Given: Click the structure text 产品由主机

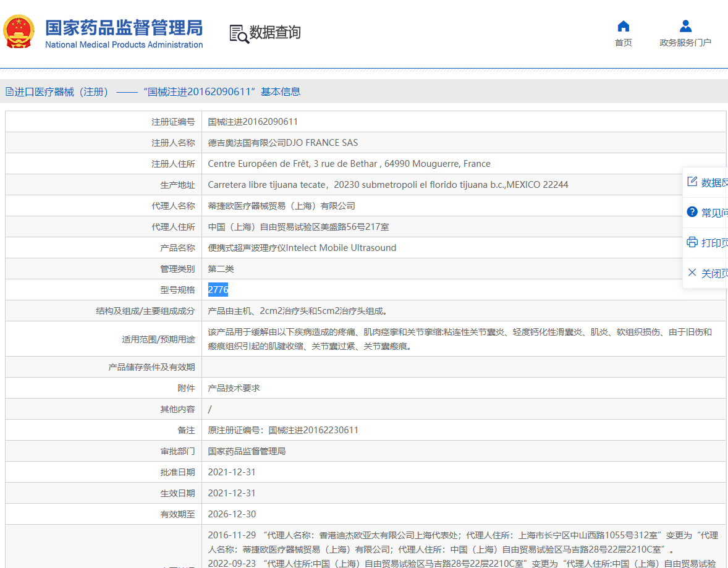Looking at the screenshot, I should coord(298,311).
